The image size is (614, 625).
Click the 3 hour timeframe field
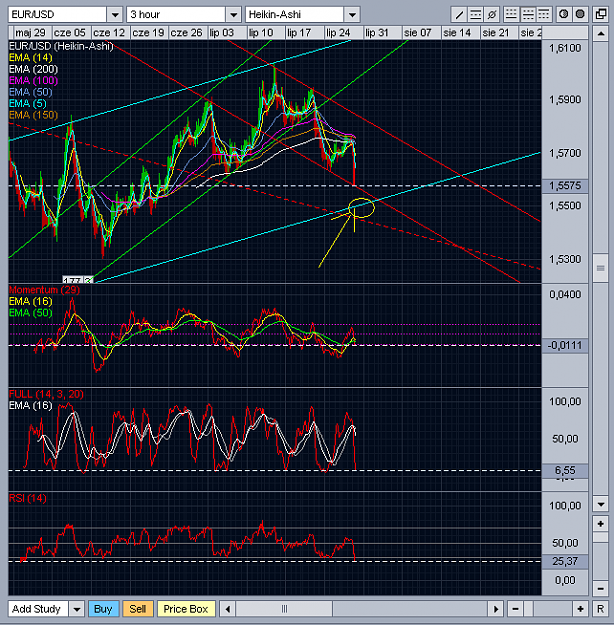pos(176,15)
